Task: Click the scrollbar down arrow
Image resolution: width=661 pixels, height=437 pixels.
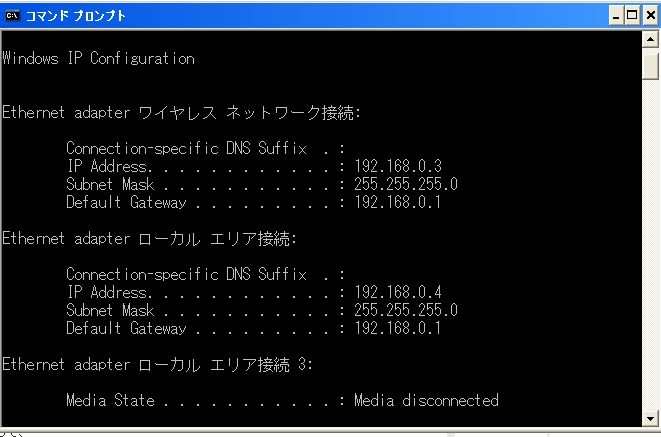Action: point(651,418)
